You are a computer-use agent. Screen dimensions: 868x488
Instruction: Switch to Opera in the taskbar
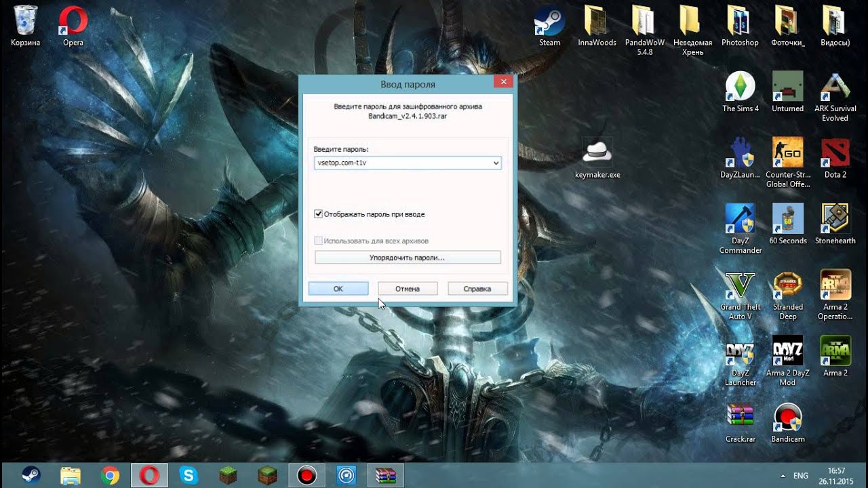point(150,476)
